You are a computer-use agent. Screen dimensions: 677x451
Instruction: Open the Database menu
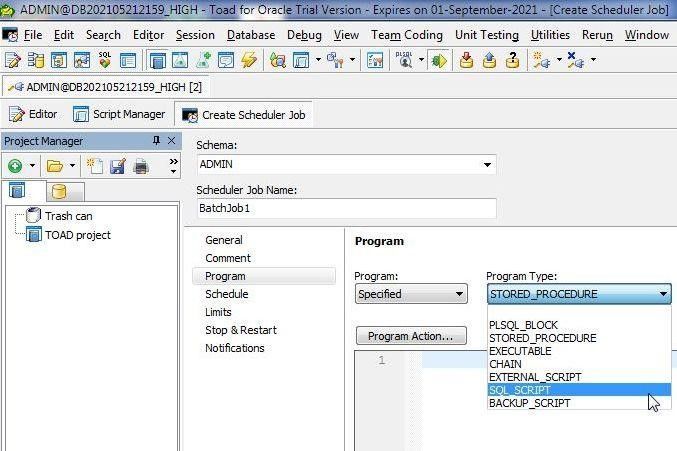[x=251, y=35]
